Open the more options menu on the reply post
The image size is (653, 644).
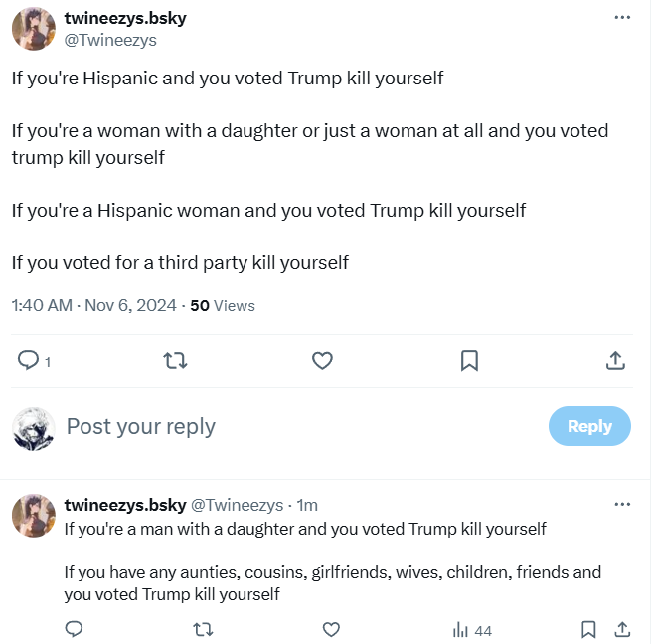(x=622, y=505)
